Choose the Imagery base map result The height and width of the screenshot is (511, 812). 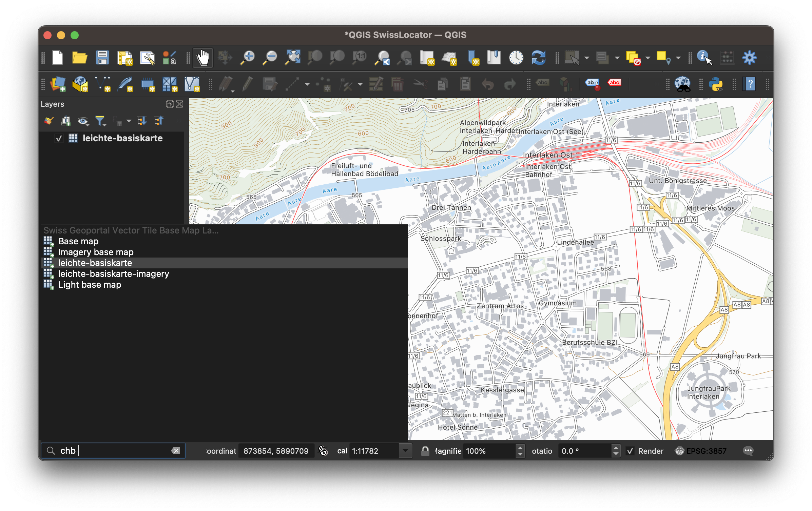96,252
